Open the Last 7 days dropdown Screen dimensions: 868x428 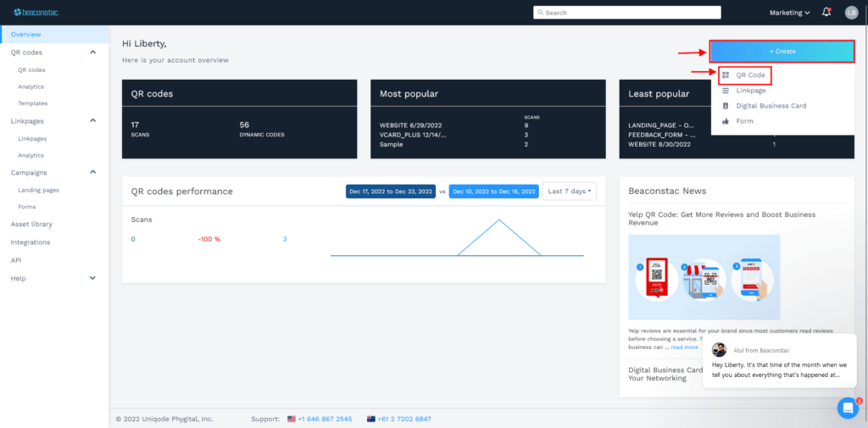(x=570, y=191)
